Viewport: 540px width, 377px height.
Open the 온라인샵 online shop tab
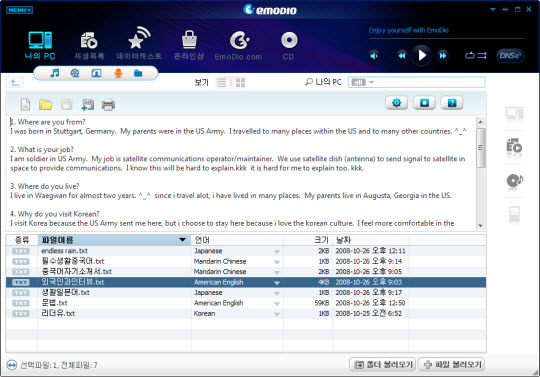pos(189,45)
